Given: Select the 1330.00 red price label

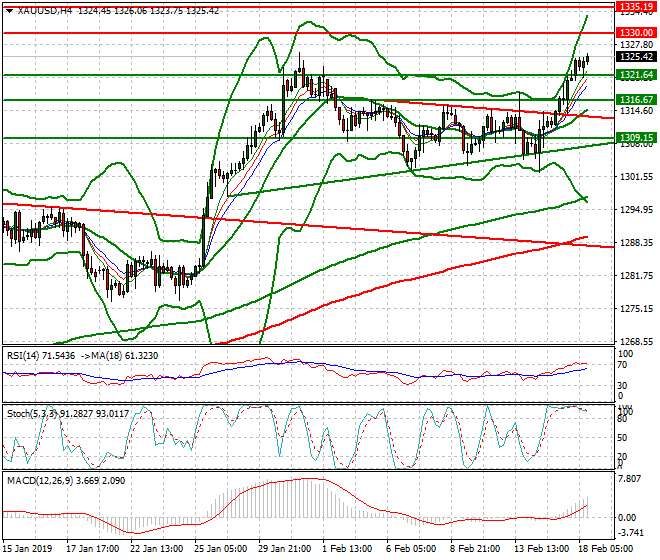Looking at the screenshot, I should 636,32.
